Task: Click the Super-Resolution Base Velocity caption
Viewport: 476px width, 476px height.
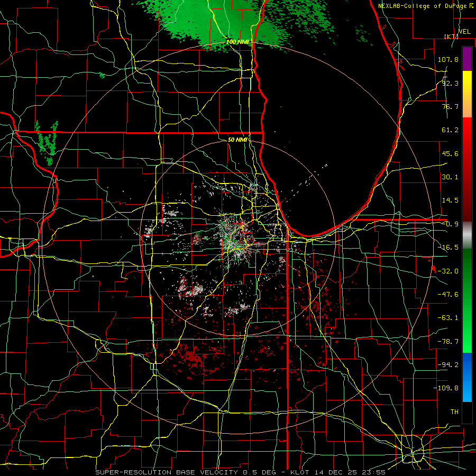Action: [241, 472]
